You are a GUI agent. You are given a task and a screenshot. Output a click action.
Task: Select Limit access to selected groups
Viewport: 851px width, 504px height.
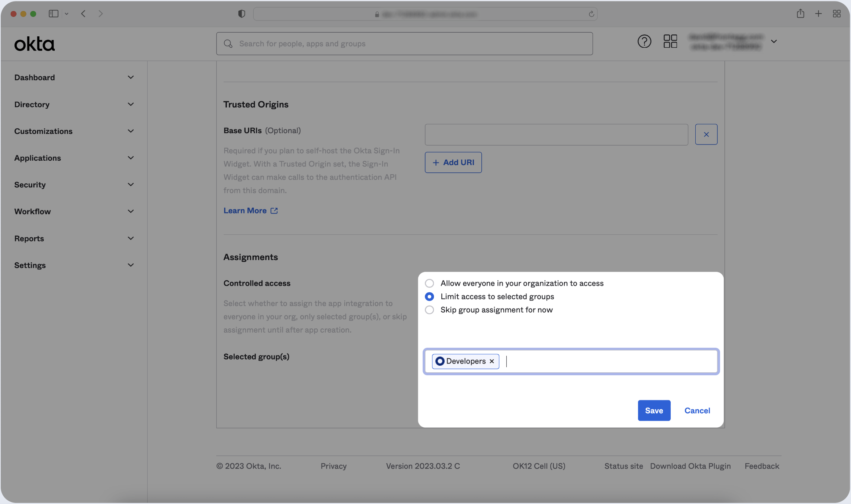click(x=429, y=296)
